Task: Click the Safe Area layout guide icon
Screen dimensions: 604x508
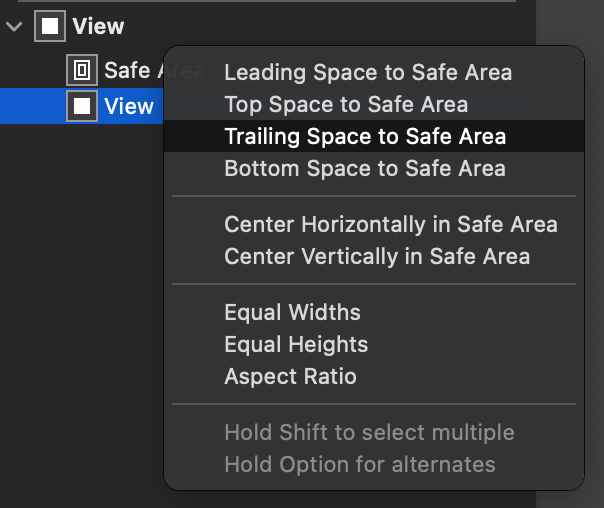Action: (x=82, y=70)
